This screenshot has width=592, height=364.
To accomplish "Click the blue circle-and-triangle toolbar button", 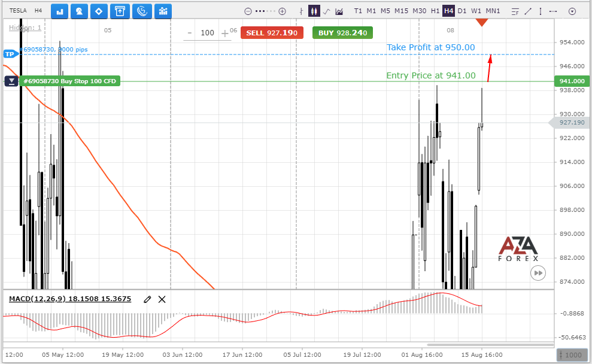I will [79, 11].
